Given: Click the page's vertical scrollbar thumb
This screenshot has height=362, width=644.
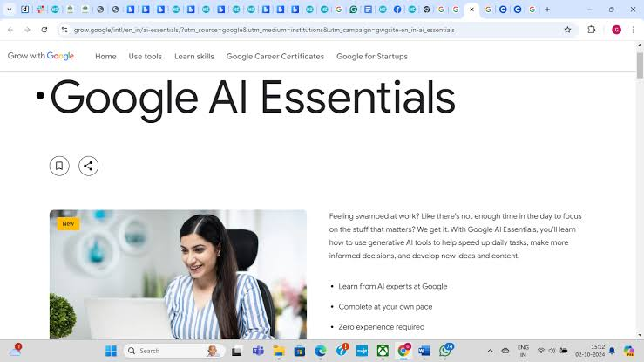Looking at the screenshot, I should coord(640,65).
